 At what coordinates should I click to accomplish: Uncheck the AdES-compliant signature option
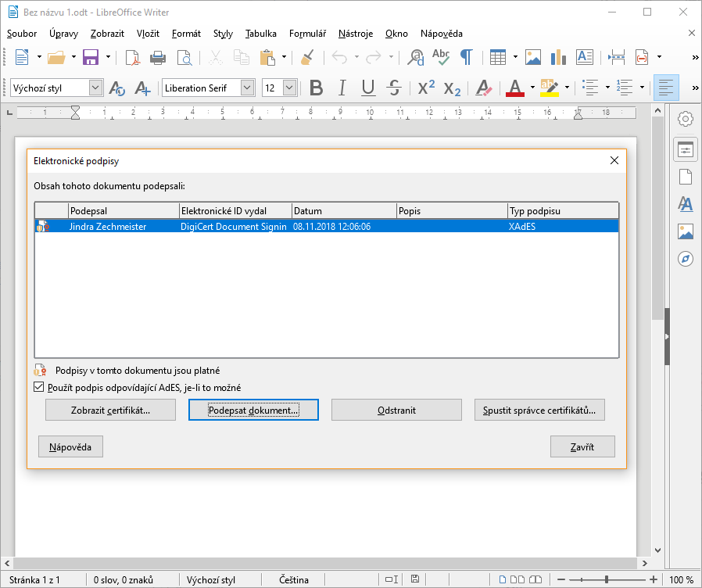point(39,387)
